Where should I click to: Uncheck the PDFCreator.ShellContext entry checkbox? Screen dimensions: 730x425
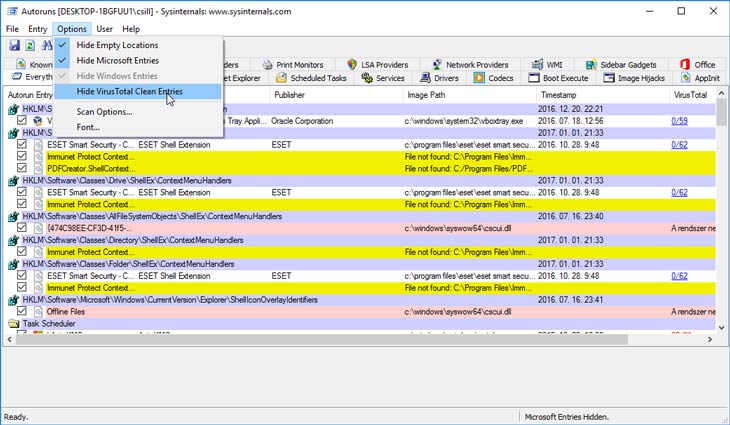click(22, 169)
